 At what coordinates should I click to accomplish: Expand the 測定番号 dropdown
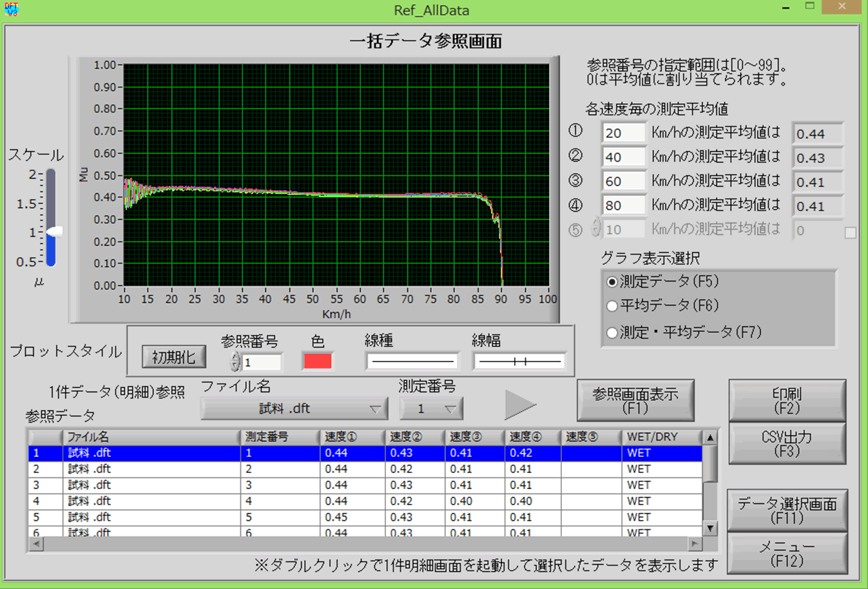pos(431,409)
